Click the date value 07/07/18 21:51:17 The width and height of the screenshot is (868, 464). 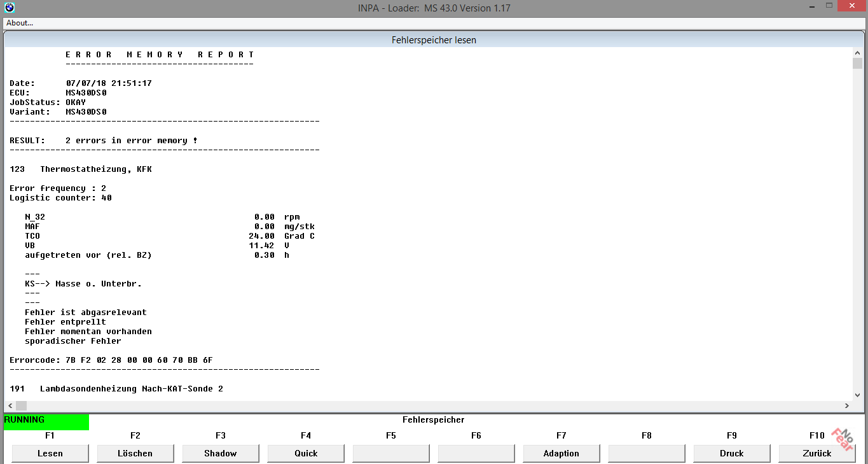[x=109, y=83]
